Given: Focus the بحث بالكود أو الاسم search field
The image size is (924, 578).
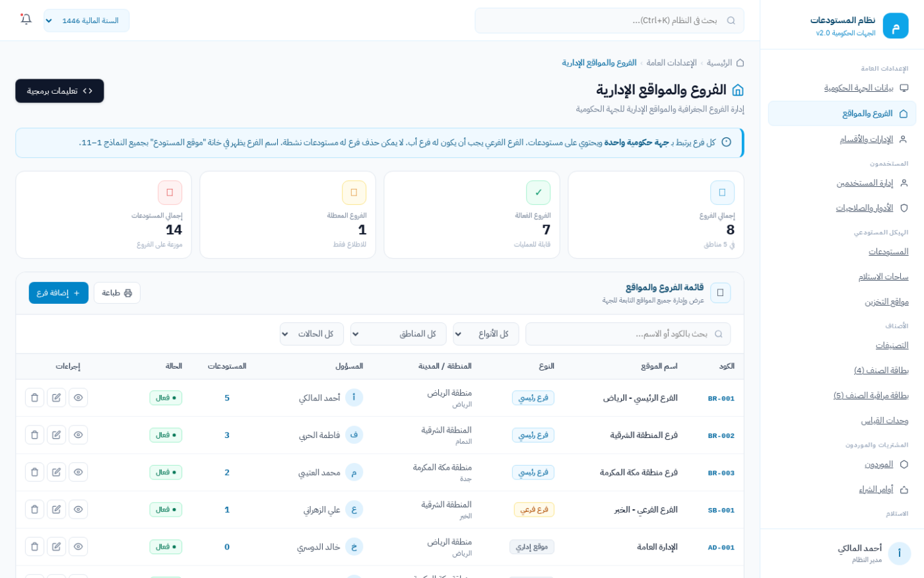Looking at the screenshot, I should [628, 334].
